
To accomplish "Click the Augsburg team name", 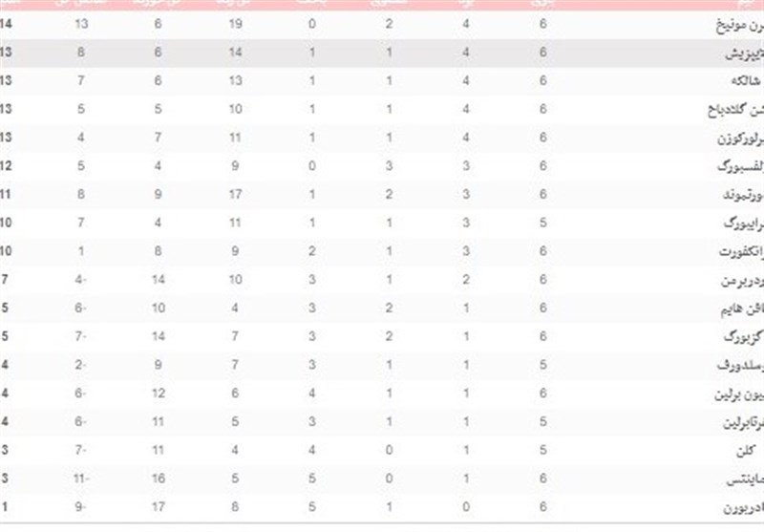I will (x=744, y=336).
